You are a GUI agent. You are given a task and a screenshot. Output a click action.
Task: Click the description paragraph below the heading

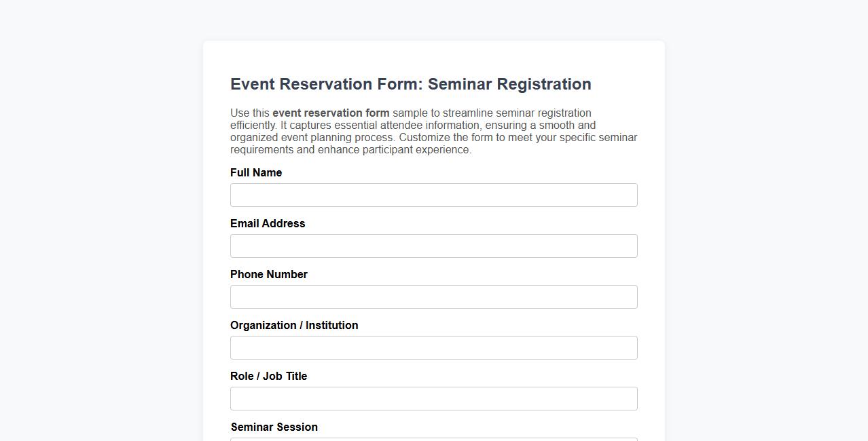433,131
